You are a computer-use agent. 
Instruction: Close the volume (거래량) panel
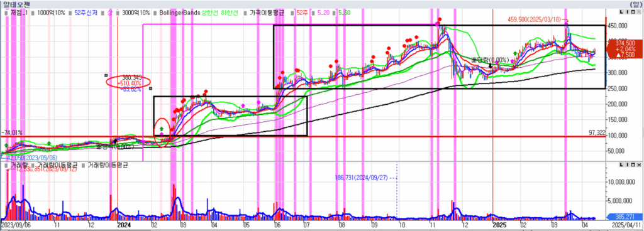(639, 164)
